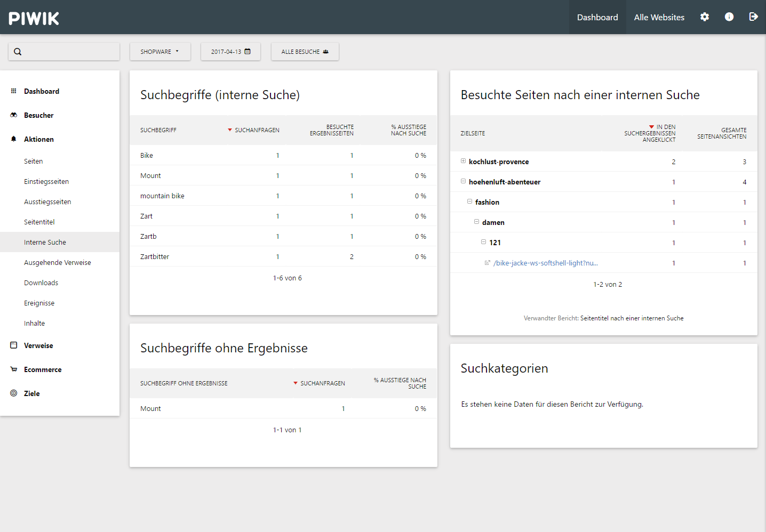Open the settings gear icon
The image size is (766, 532).
(705, 17)
